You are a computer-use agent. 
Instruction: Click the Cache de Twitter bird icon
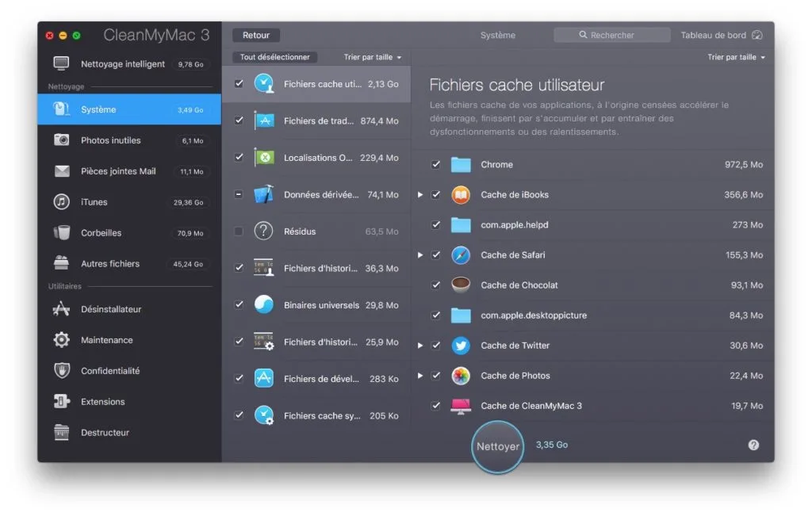pyautogui.click(x=461, y=346)
